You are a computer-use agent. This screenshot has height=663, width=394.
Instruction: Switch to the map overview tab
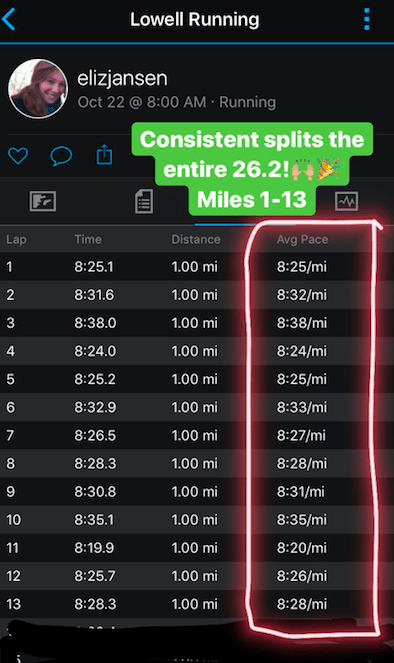coord(43,201)
